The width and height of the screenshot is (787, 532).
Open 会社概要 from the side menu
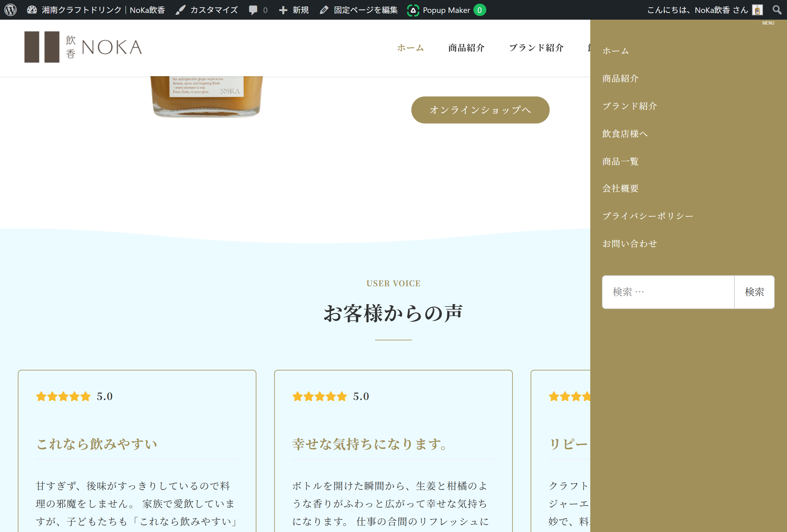coord(620,189)
